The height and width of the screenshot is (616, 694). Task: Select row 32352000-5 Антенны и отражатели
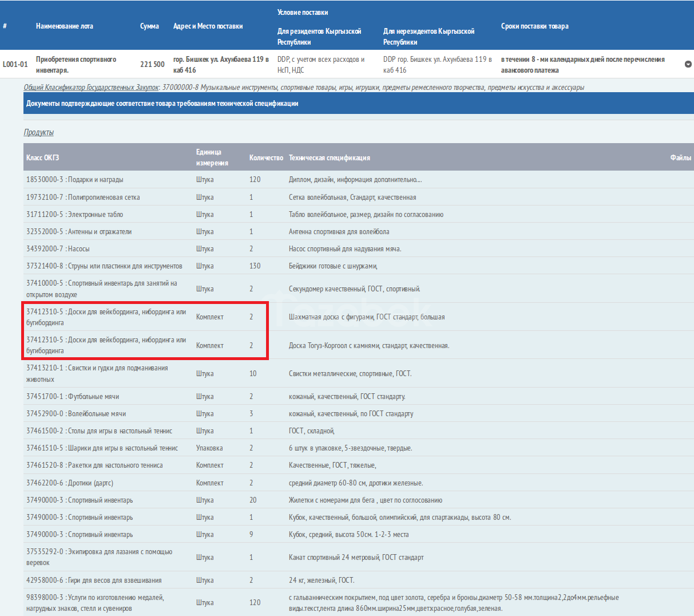359,231
